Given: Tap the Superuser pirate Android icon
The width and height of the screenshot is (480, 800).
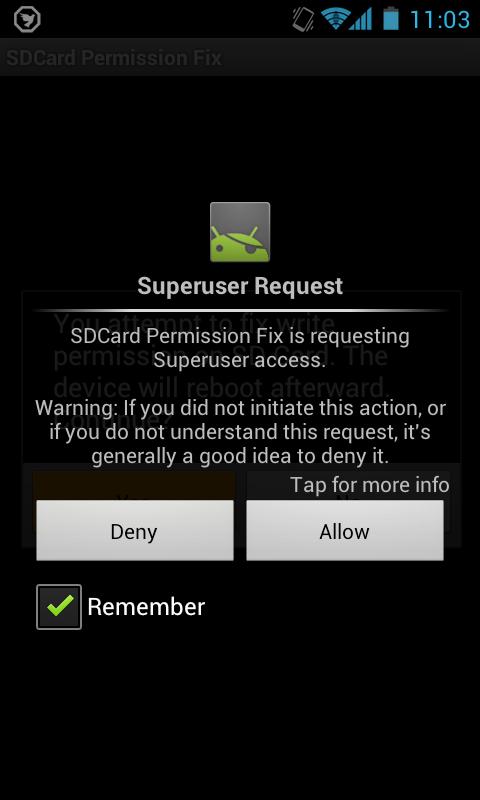Looking at the screenshot, I should coord(240,232).
